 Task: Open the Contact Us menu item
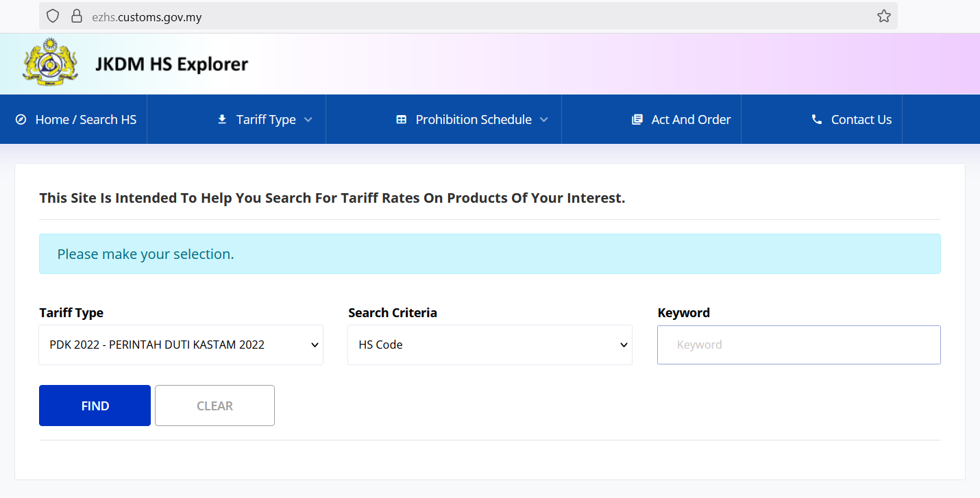[861, 120]
